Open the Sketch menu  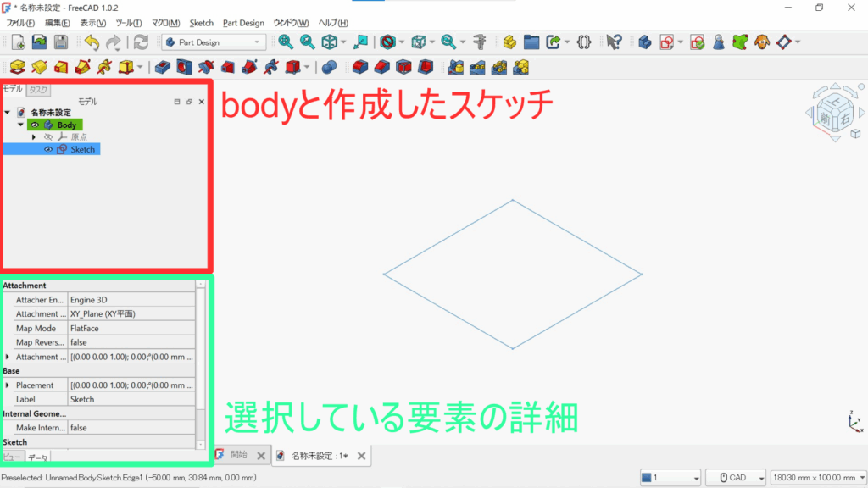[x=202, y=23]
